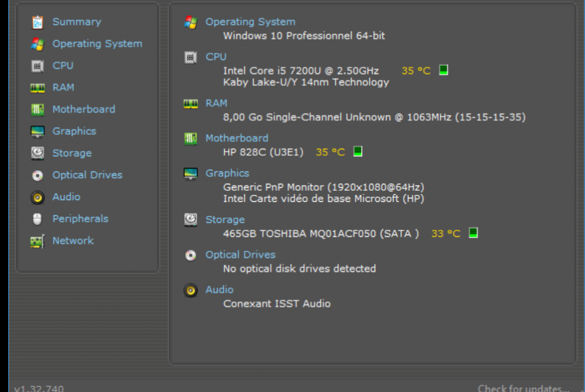The image size is (585, 392).
Task: Click the CPU chip icon in sidebar
Action: (37, 66)
